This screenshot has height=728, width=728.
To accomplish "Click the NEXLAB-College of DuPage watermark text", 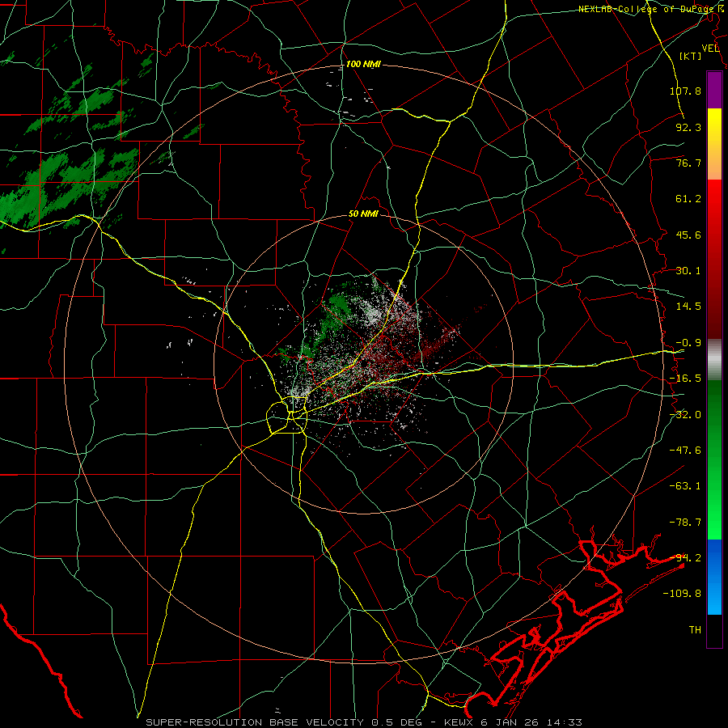I will [652, 9].
